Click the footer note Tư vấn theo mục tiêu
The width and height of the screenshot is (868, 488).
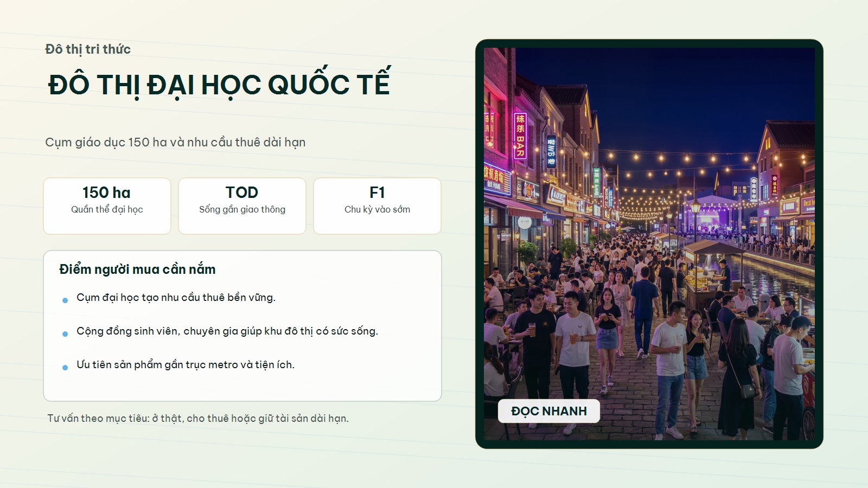pyautogui.click(x=198, y=418)
